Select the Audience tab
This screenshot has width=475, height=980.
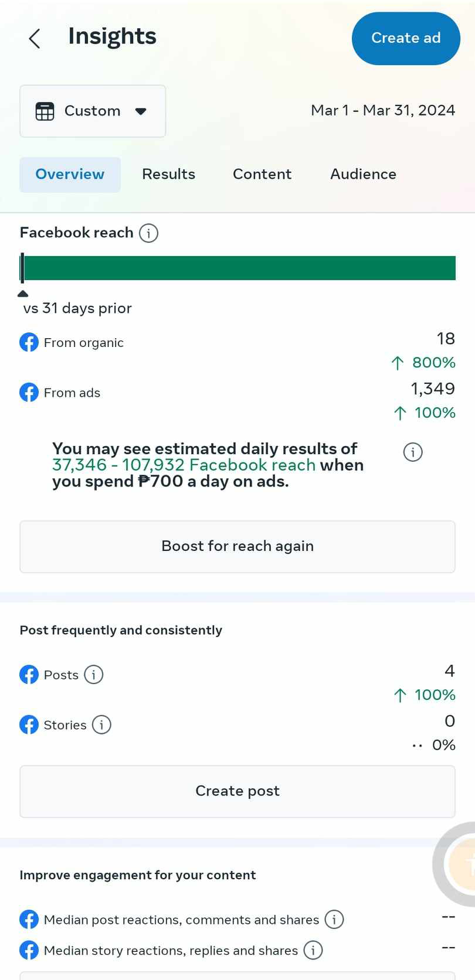click(x=363, y=174)
